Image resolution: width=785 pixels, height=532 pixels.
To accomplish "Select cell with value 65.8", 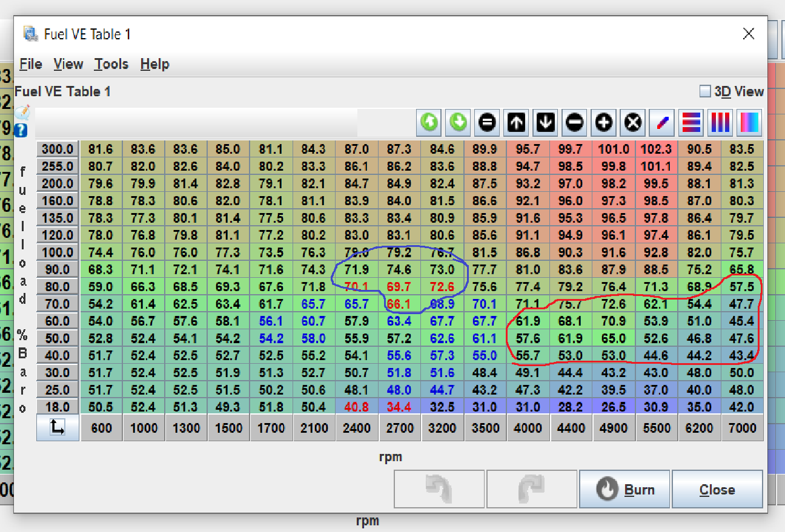I will (x=742, y=269).
